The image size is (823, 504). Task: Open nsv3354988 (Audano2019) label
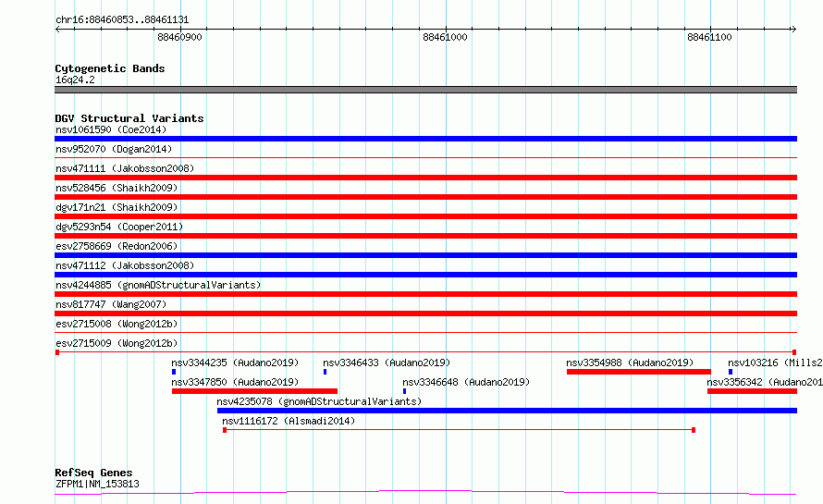630,363
